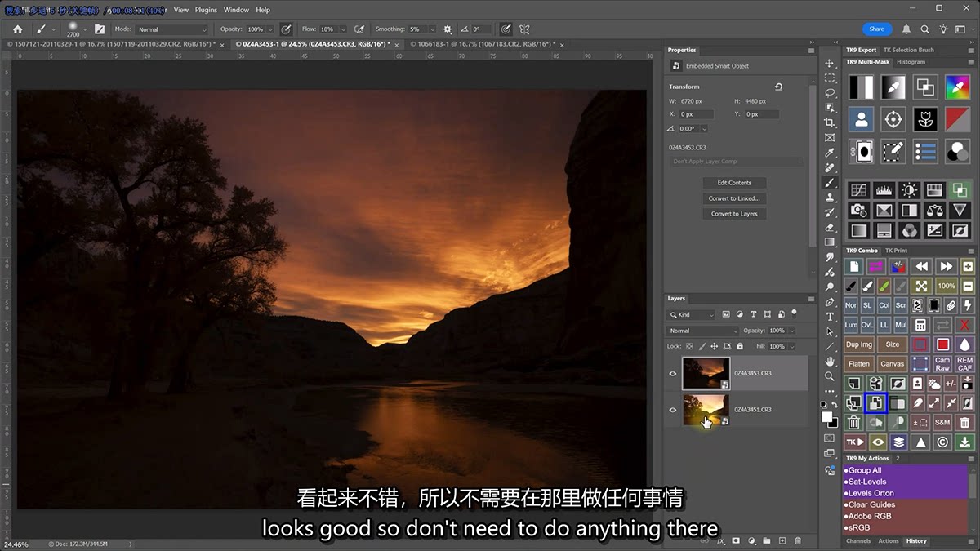The width and height of the screenshot is (980, 551).
Task: Click the blue-highlighted TK9 Combo icon
Action: point(875,402)
